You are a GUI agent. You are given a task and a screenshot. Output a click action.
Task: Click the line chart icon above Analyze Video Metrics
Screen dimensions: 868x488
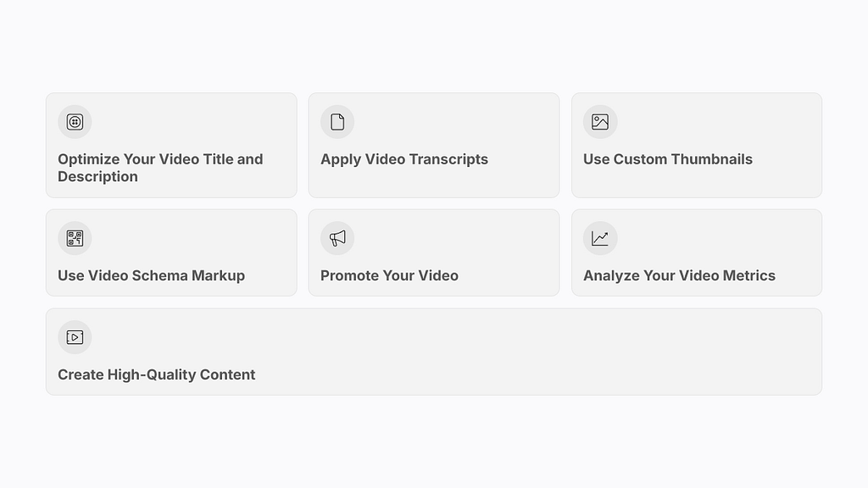[600, 238]
